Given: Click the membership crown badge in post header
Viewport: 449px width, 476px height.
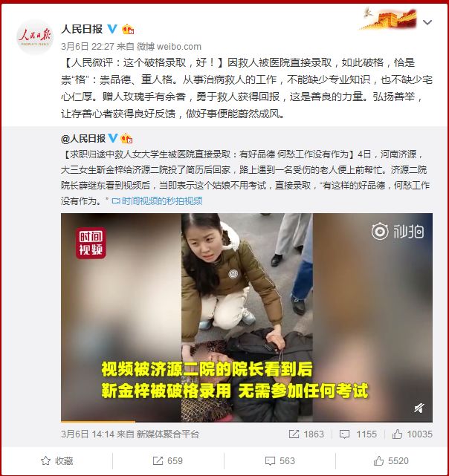Looking at the screenshot, I should (x=128, y=29).
